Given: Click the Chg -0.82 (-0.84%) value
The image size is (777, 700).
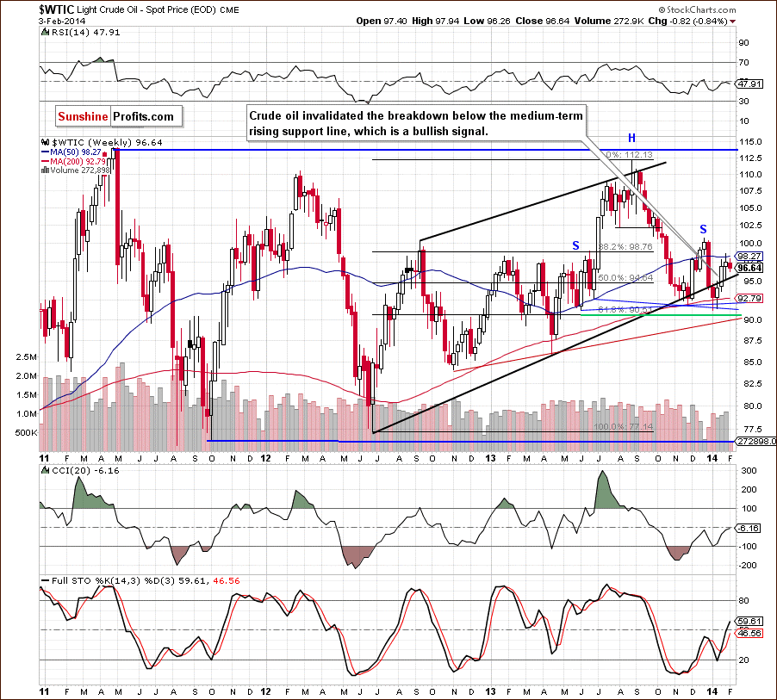Looking at the screenshot, I should [687, 21].
